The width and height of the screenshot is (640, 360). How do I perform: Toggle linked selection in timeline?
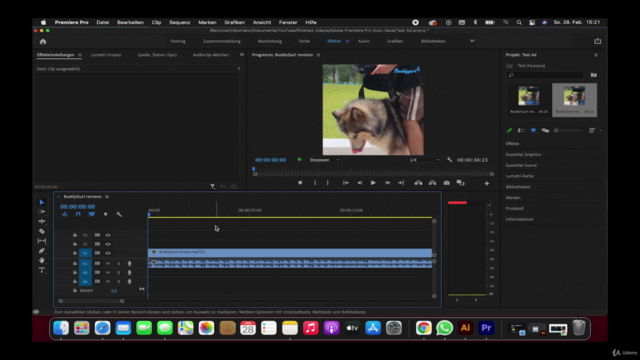click(x=91, y=214)
